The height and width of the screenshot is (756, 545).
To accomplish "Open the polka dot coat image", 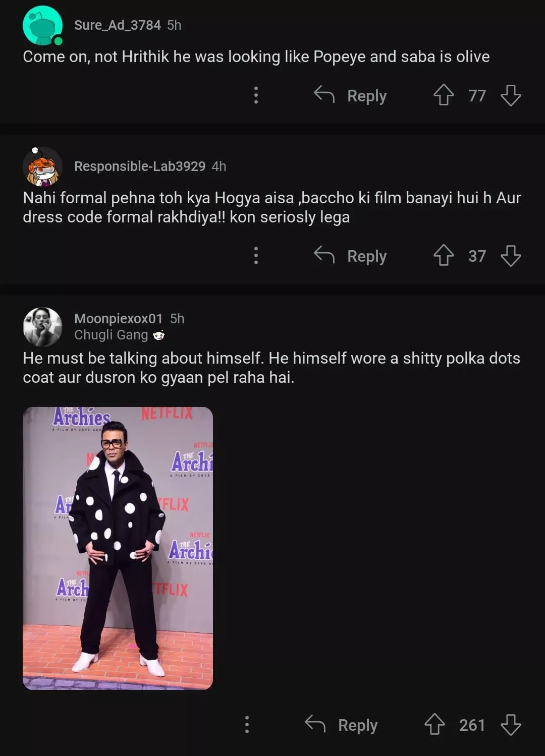I will [118, 548].
